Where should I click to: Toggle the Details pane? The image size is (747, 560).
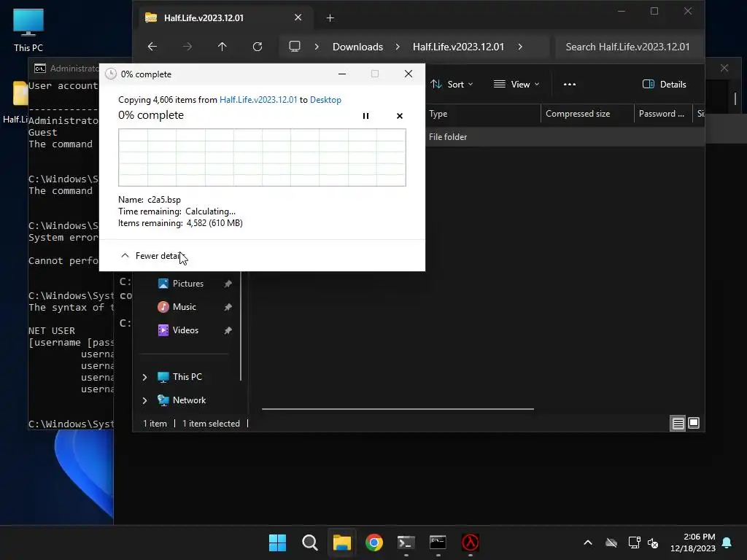pyautogui.click(x=665, y=85)
